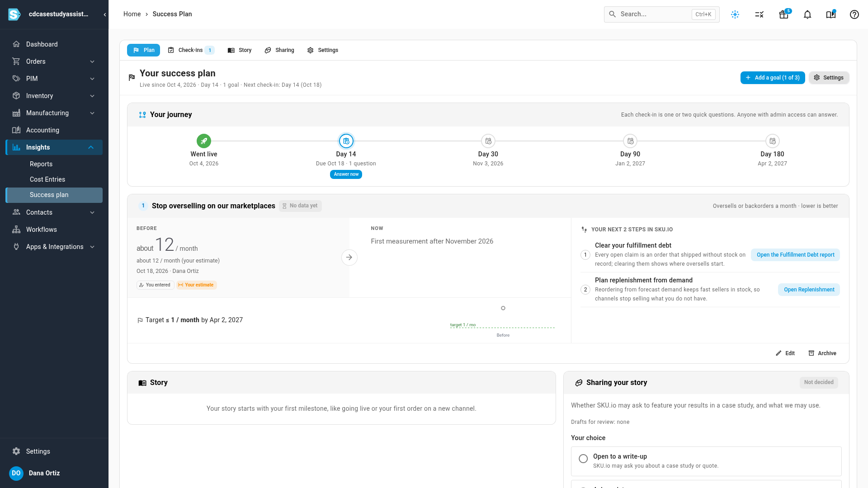Click the SKU.io logo icon

(x=14, y=14)
